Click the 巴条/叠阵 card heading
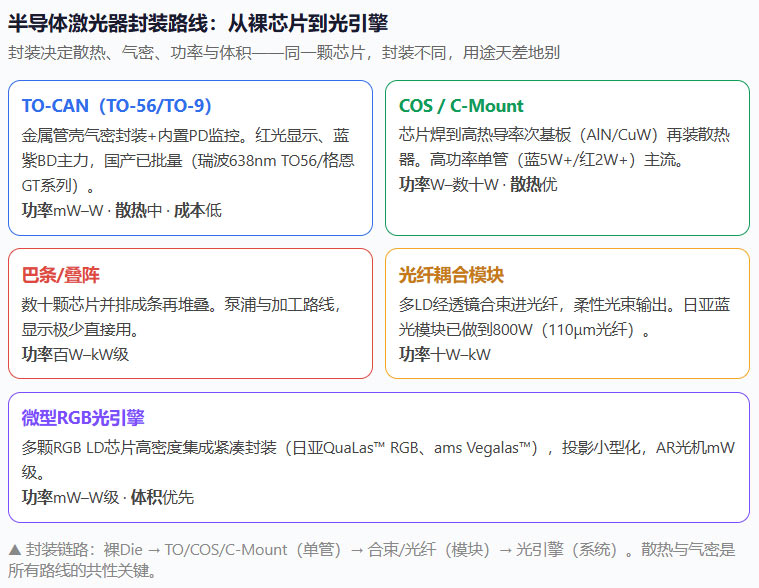The height and width of the screenshot is (588, 759). click(x=61, y=275)
